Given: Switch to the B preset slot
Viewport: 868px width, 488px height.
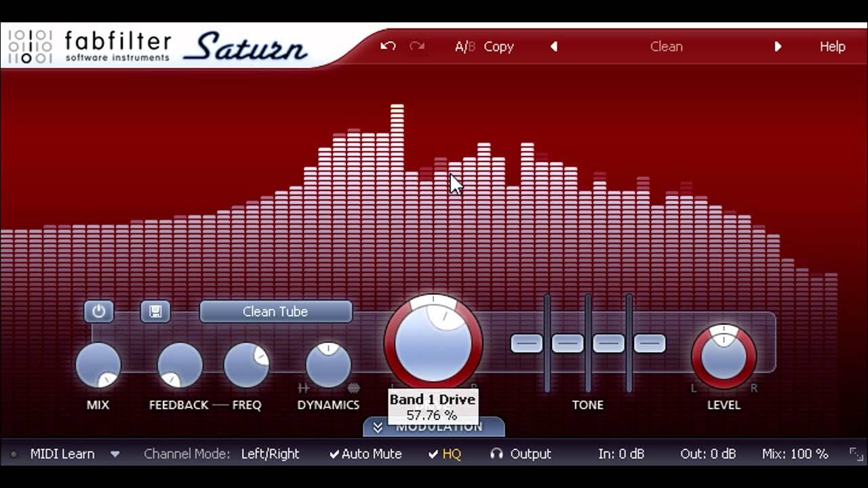Looking at the screenshot, I should click(x=473, y=46).
